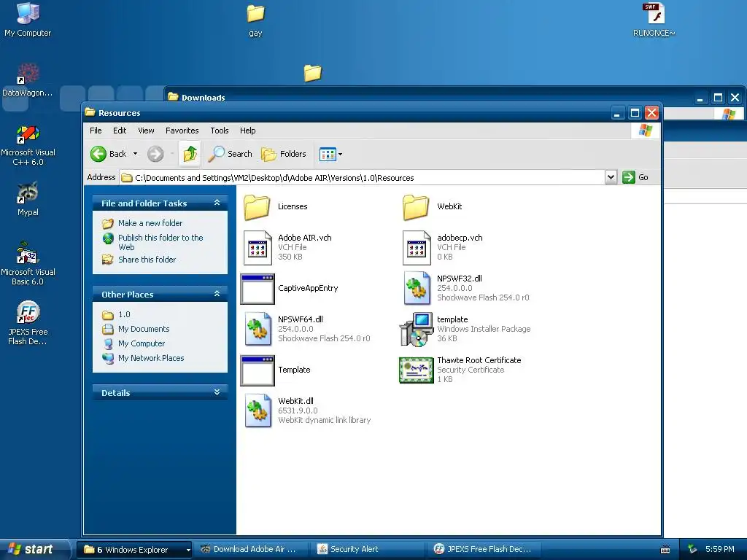Open the DataWagon desktop shortcut
The width and height of the screenshot is (747, 560).
coord(28,80)
